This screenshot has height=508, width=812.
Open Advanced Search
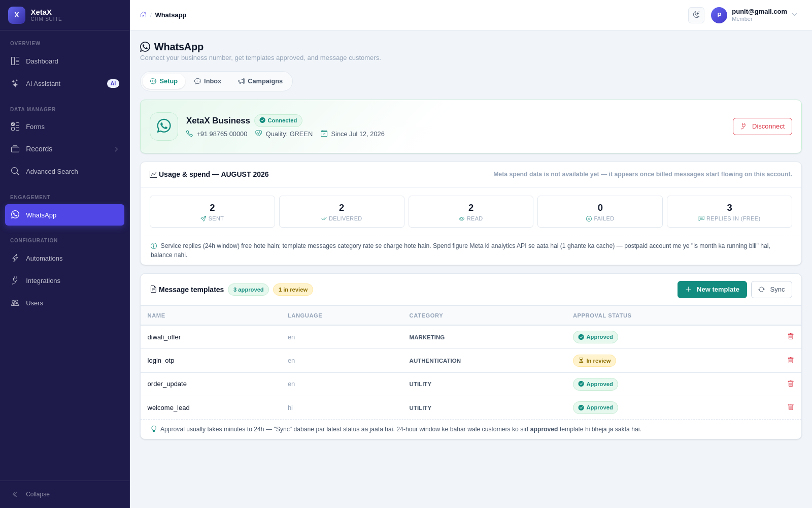[x=64, y=171]
